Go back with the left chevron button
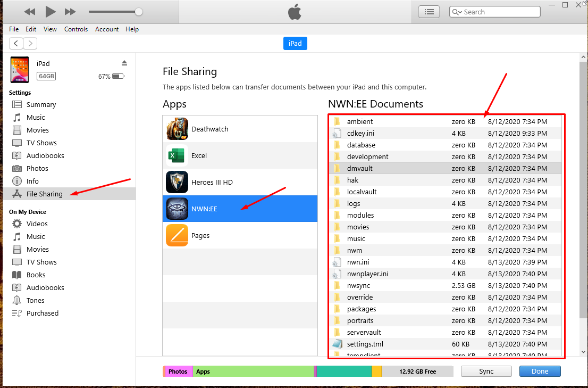The width and height of the screenshot is (588, 388). pos(16,44)
